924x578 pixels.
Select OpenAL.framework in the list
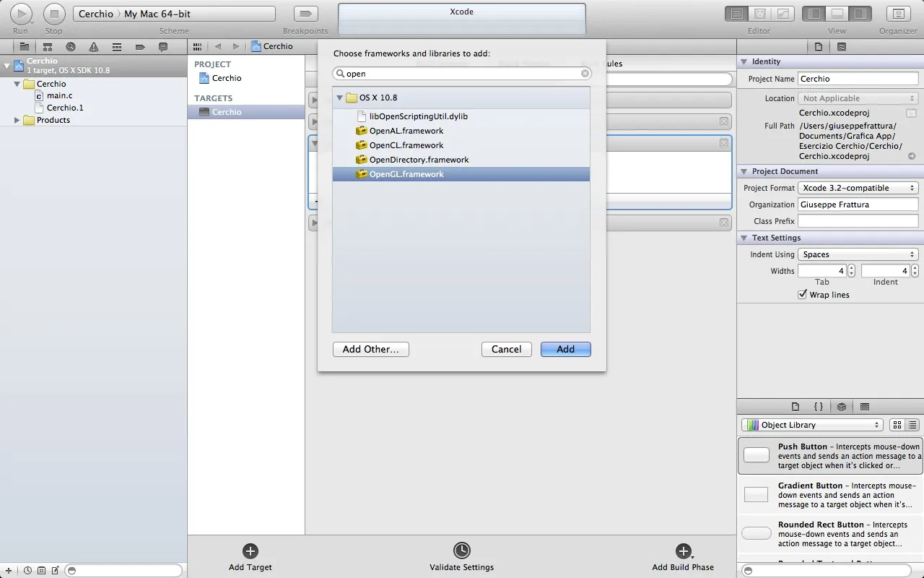tap(406, 131)
